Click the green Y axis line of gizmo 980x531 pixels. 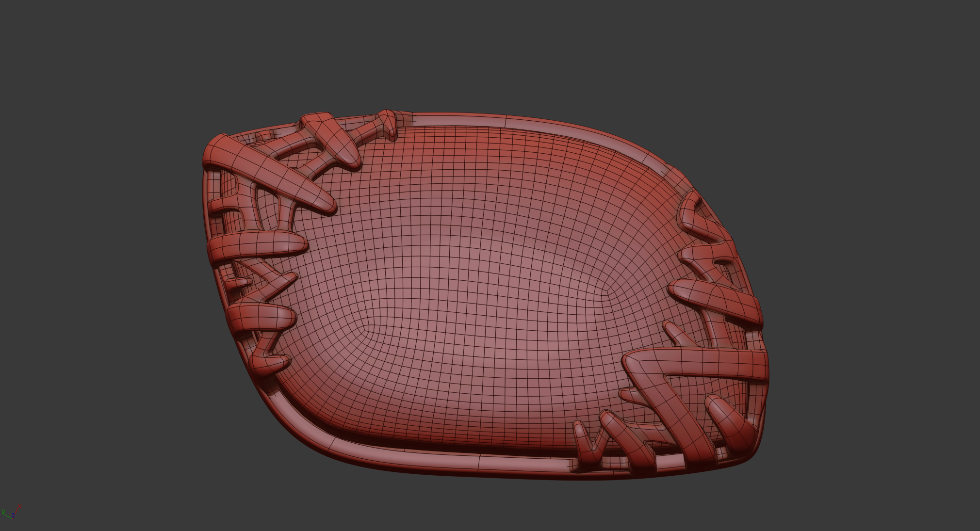(x=7, y=515)
